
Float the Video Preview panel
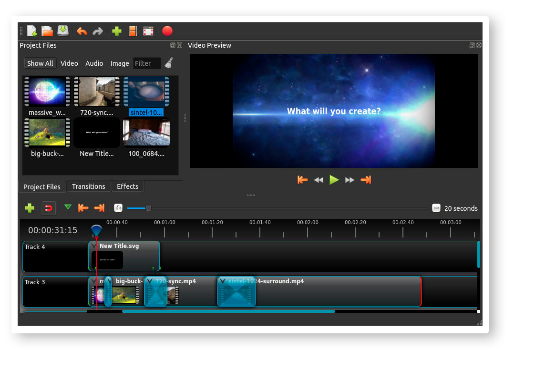pos(472,45)
